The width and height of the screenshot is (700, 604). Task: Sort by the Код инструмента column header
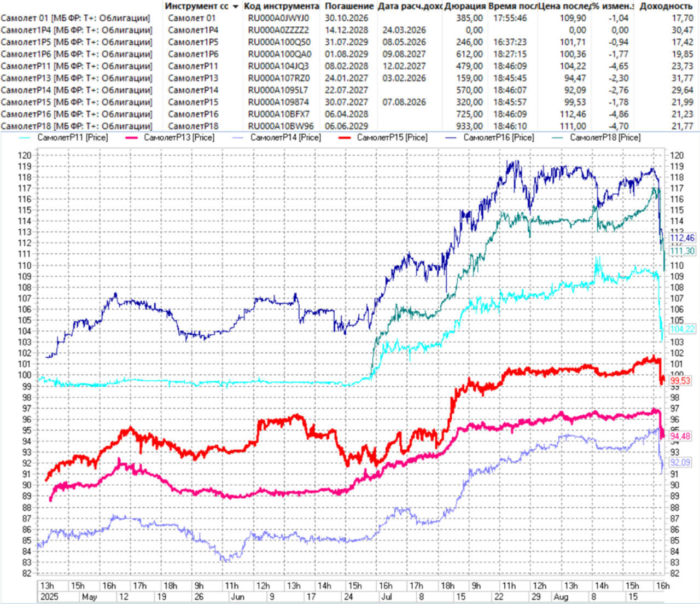(x=281, y=6)
